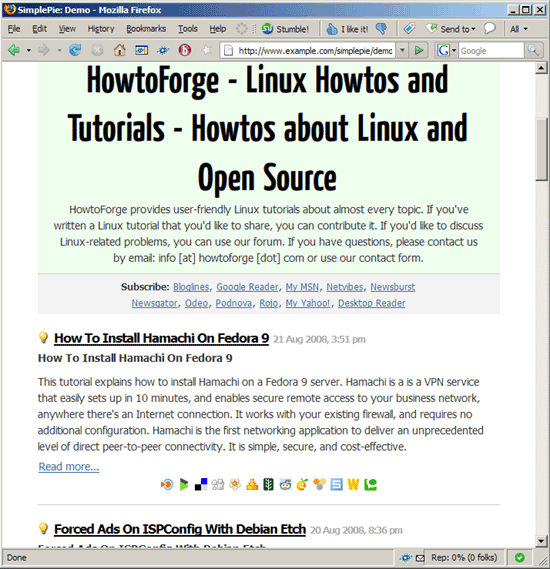Open the Help menu

pos(218,29)
